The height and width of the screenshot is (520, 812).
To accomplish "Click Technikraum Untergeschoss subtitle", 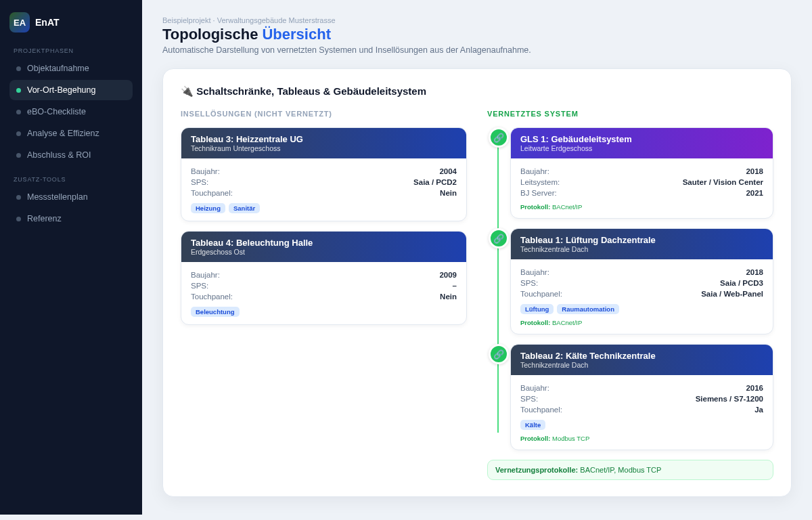I will [x=235, y=148].
